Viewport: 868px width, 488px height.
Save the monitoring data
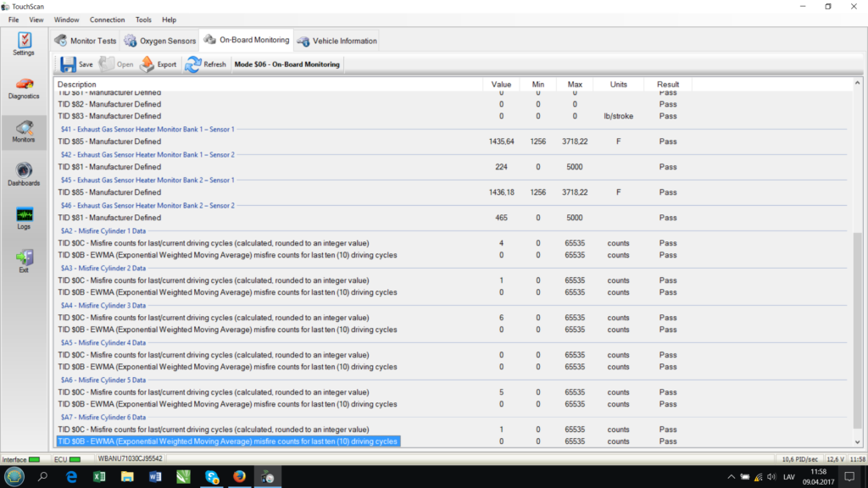pos(77,64)
